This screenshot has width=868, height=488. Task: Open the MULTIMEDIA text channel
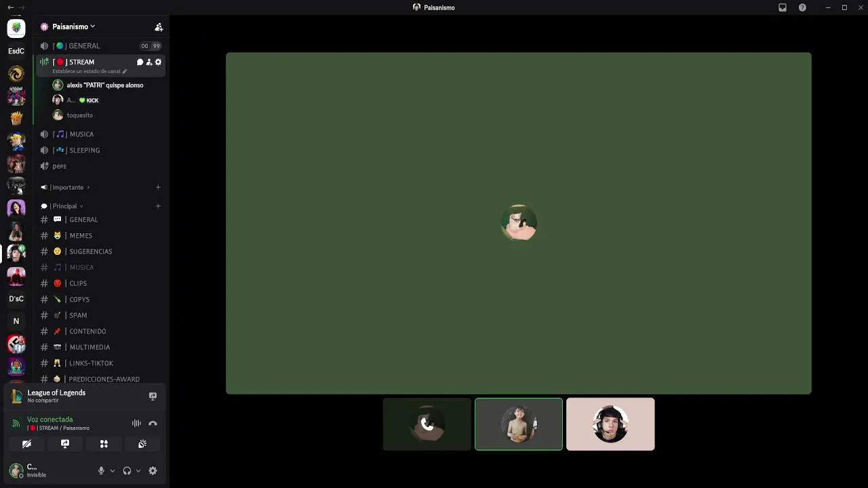100,347
